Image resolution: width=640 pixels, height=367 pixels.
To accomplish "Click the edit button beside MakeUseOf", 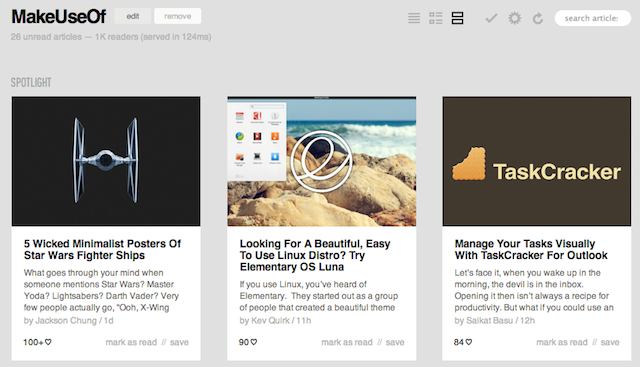I will point(133,16).
